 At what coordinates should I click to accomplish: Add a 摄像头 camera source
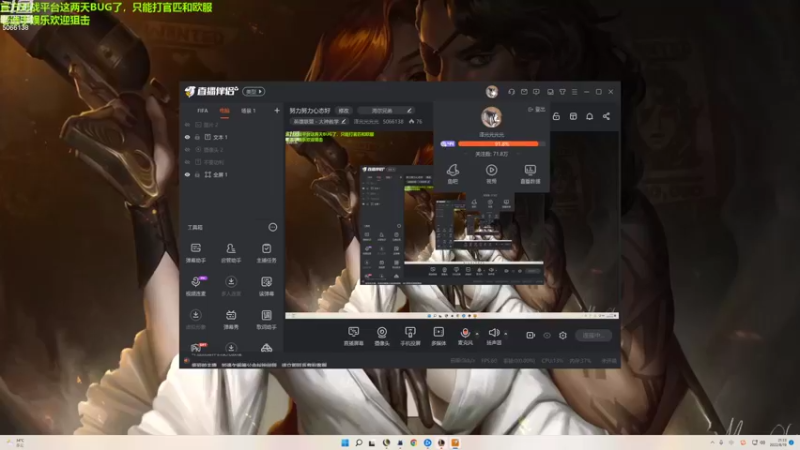382,336
